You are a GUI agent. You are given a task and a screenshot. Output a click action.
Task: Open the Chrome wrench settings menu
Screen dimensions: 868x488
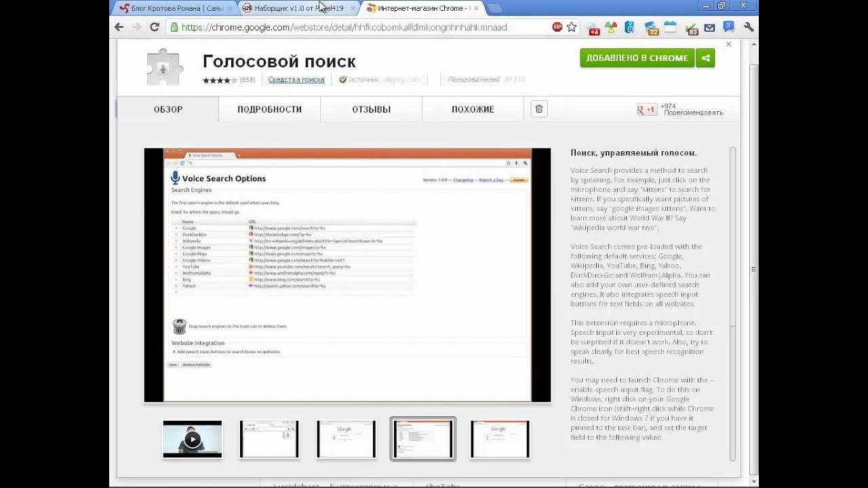click(x=749, y=27)
